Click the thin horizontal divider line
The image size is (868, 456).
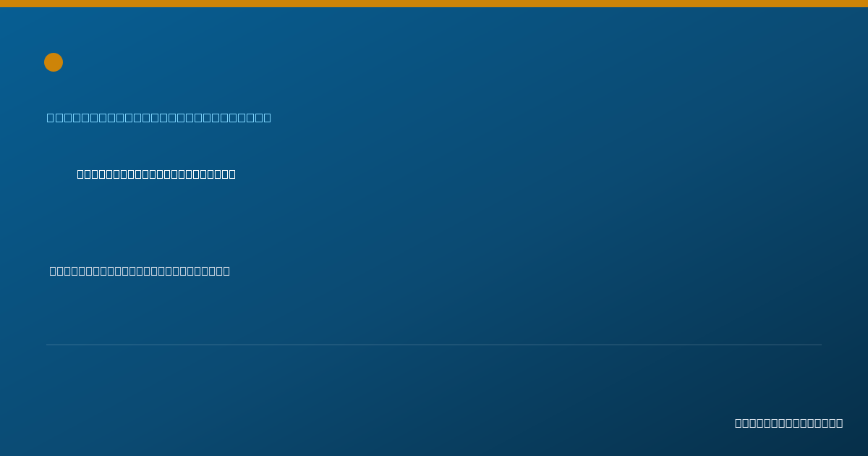(434, 345)
